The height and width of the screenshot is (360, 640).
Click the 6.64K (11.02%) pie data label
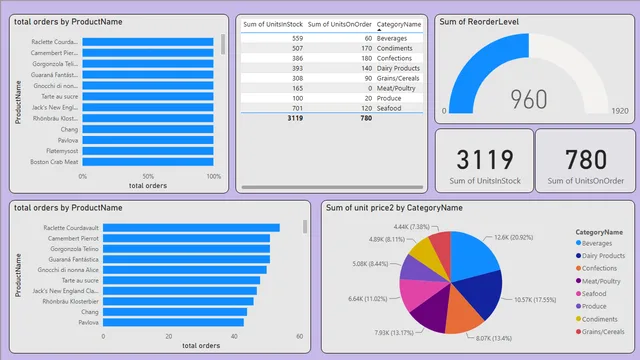(x=368, y=299)
